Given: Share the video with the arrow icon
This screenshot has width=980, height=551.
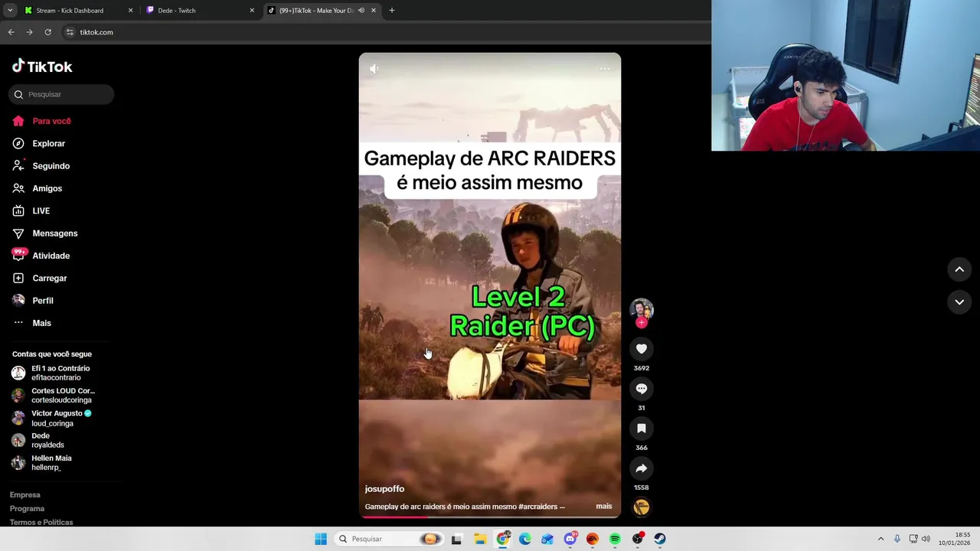Looking at the screenshot, I should [642, 468].
